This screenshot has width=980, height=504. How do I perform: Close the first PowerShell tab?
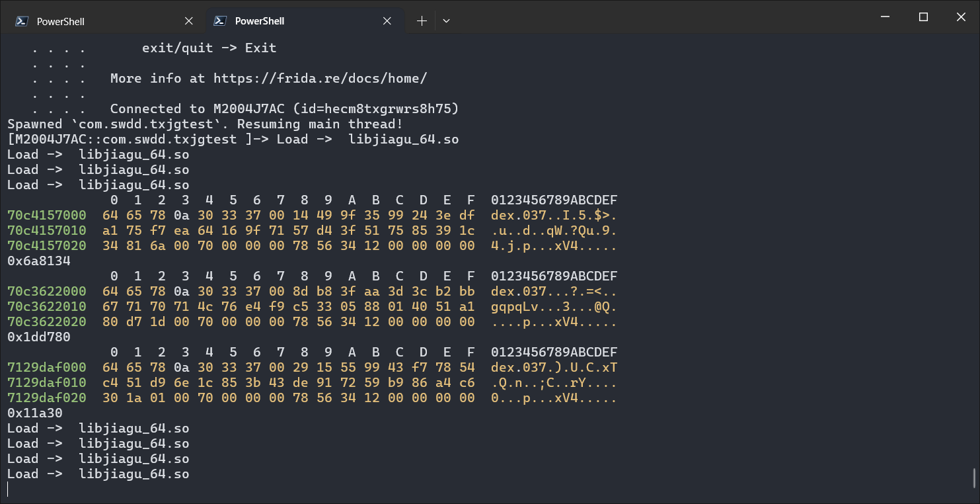coord(189,21)
